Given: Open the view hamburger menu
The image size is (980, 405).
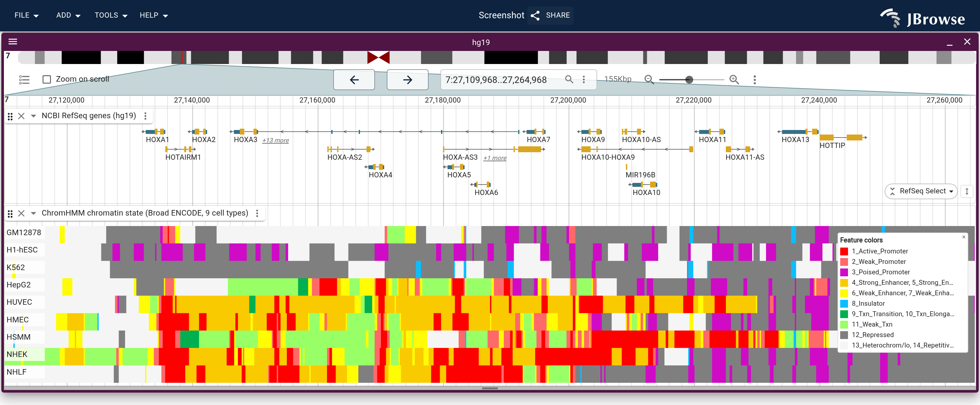Looking at the screenshot, I should 13,42.
